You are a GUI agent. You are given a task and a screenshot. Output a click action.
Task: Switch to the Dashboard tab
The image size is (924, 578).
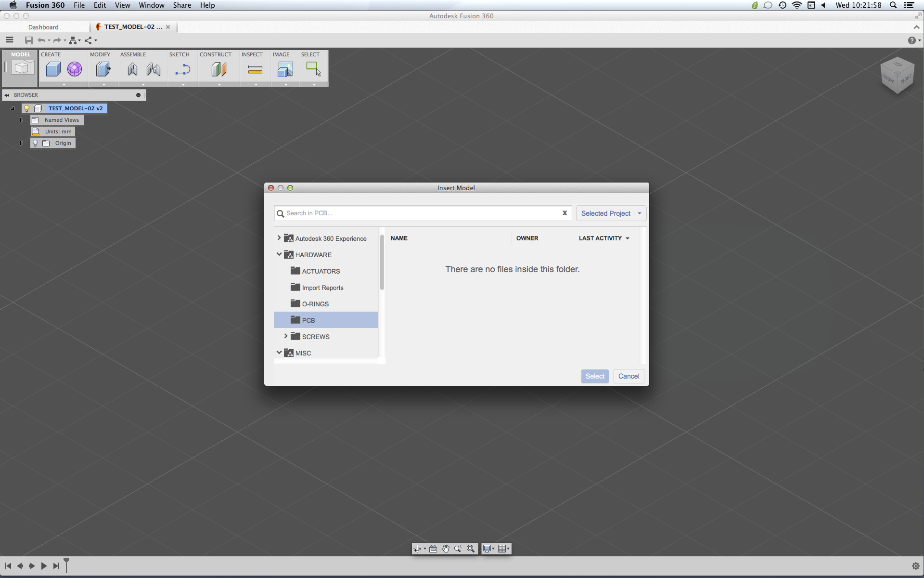pyautogui.click(x=43, y=27)
